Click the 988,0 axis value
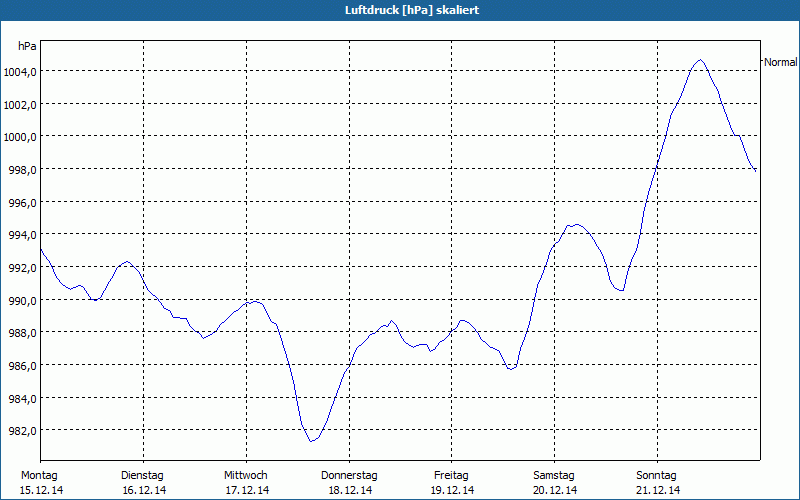Image resolution: width=800 pixels, height=500 pixels. pos(22,333)
